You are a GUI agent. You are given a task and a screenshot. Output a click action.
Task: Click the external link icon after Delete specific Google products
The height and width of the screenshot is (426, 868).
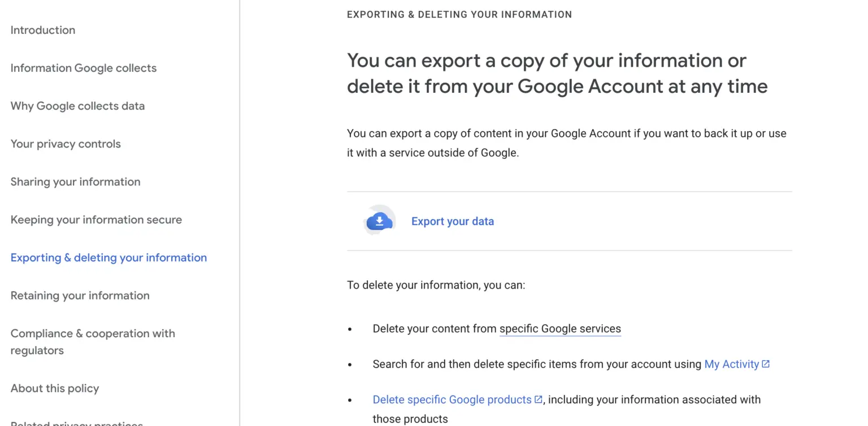(537, 399)
